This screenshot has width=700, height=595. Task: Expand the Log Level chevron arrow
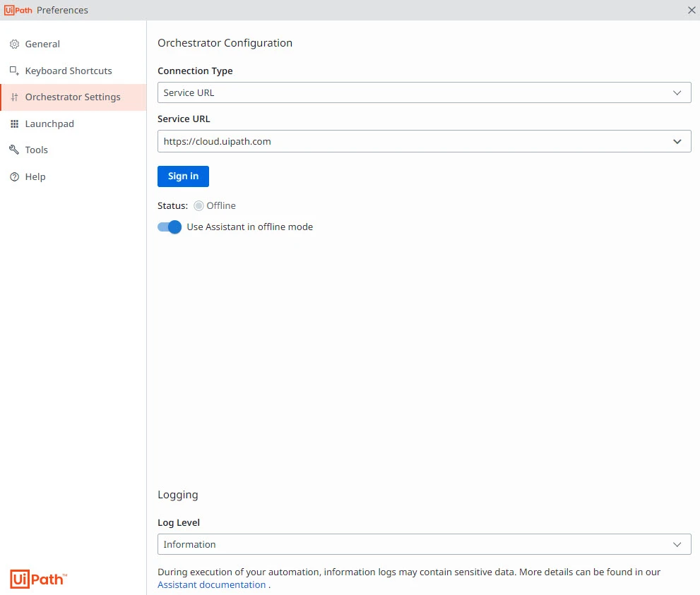click(677, 544)
